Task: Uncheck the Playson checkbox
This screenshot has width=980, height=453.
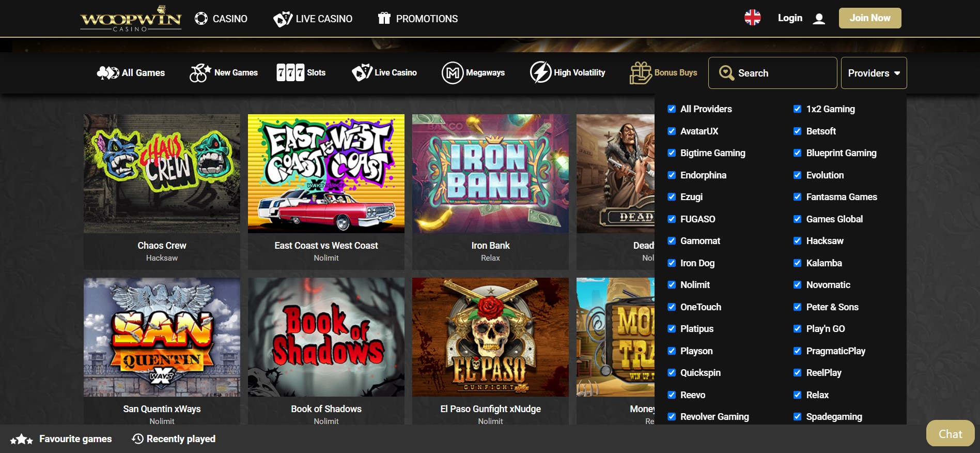Action: [x=672, y=351]
